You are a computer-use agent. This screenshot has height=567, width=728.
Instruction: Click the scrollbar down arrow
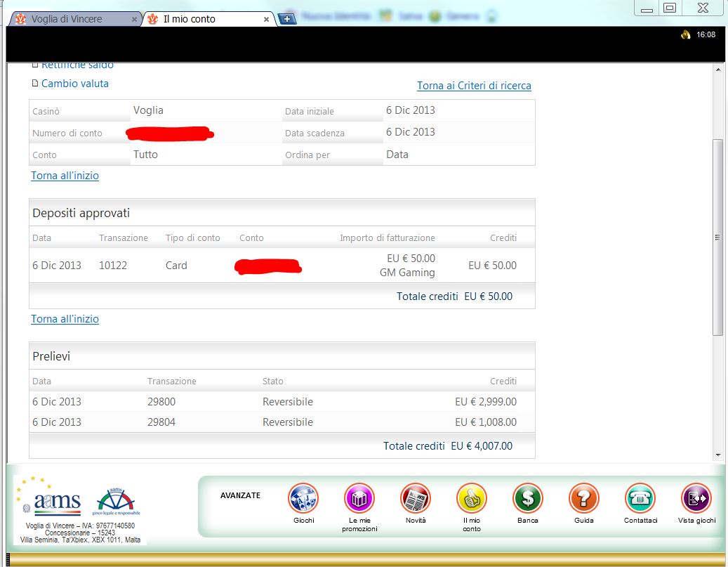click(718, 455)
